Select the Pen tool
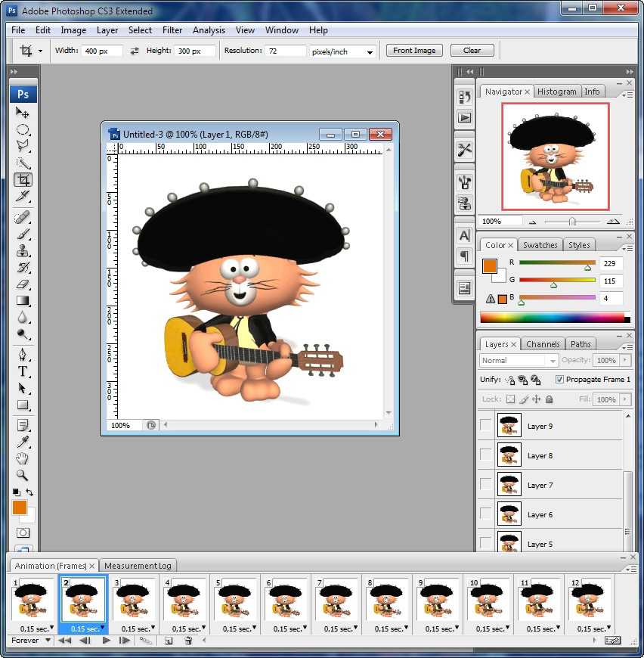Image resolution: width=644 pixels, height=658 pixels. 23,355
